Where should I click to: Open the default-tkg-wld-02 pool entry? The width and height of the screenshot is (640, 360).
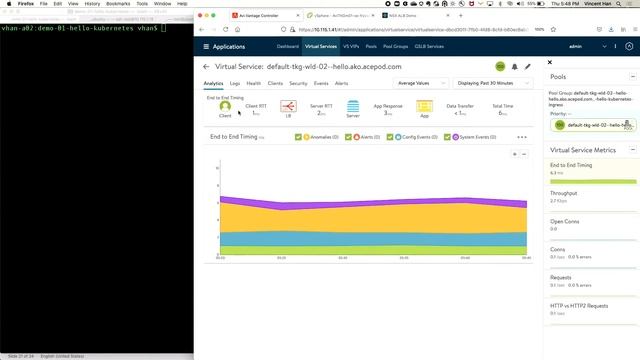coord(593,125)
